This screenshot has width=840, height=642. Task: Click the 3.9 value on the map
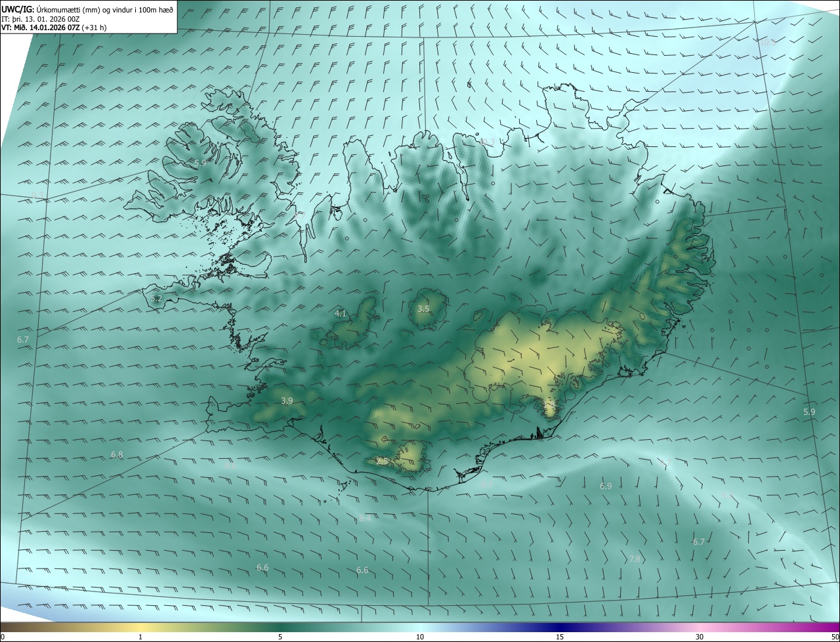pos(287,400)
